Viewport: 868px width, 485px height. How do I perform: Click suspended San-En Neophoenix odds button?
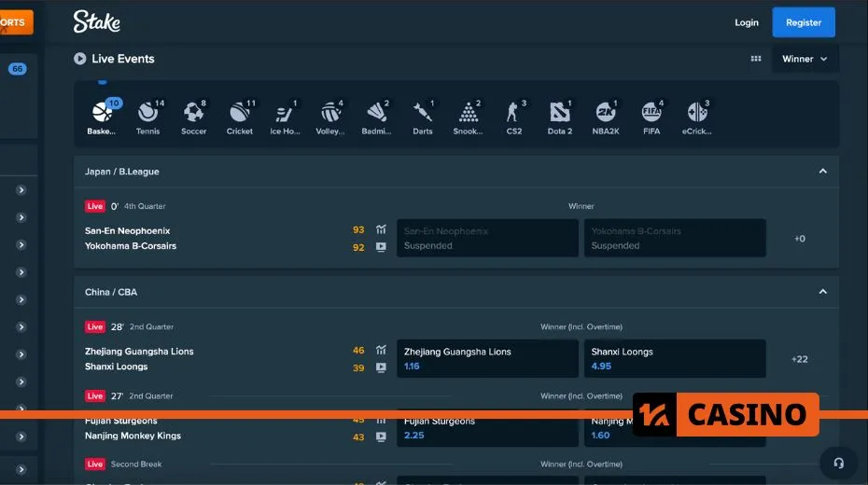[x=487, y=239]
